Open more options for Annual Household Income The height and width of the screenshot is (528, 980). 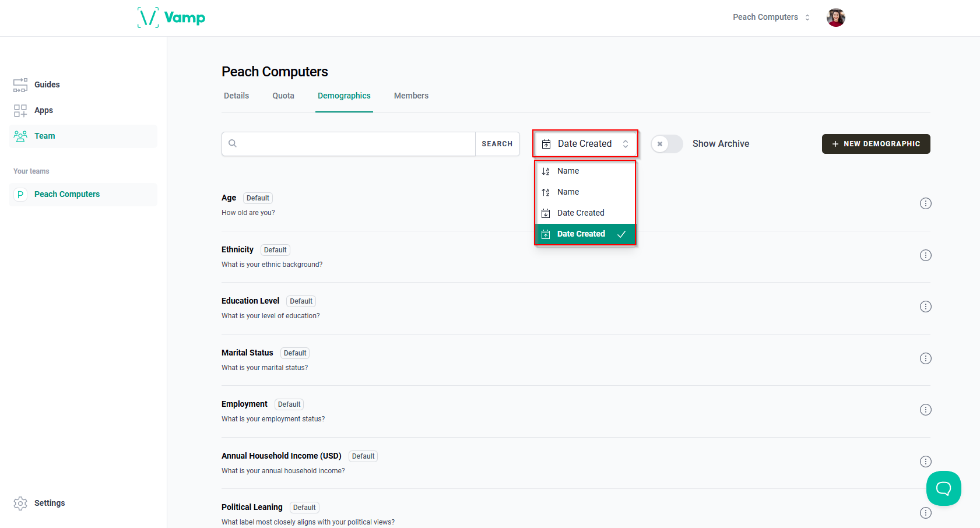[x=925, y=462]
